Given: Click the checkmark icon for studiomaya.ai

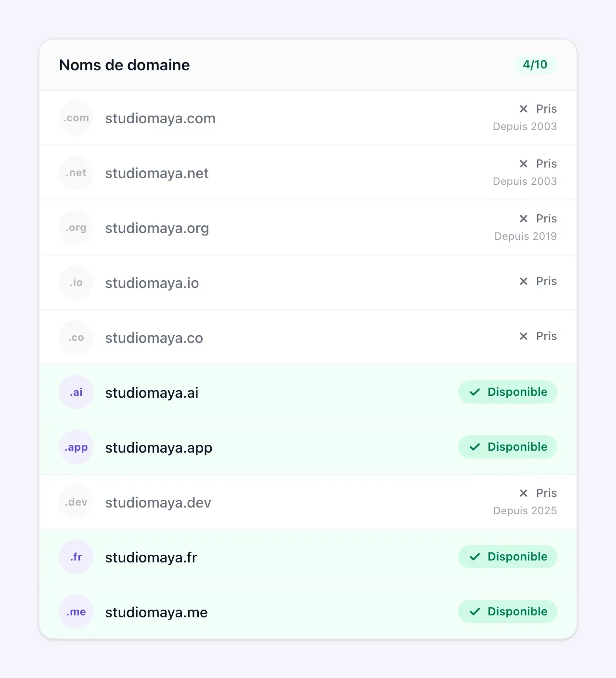Looking at the screenshot, I should [475, 392].
